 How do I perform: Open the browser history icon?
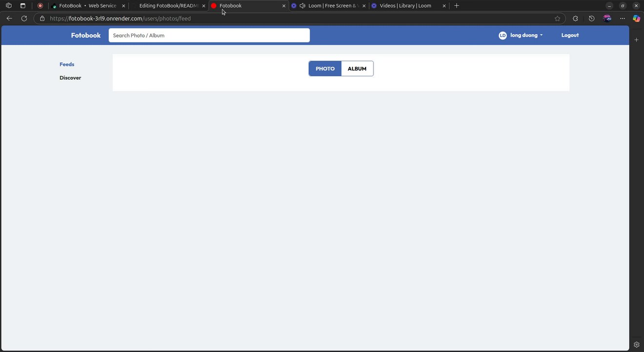click(x=591, y=19)
